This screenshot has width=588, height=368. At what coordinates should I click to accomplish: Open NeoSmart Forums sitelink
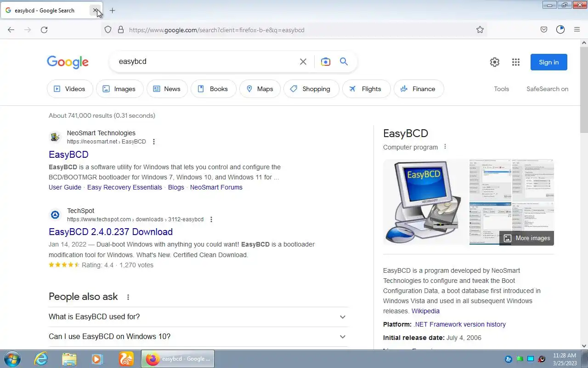point(216,187)
